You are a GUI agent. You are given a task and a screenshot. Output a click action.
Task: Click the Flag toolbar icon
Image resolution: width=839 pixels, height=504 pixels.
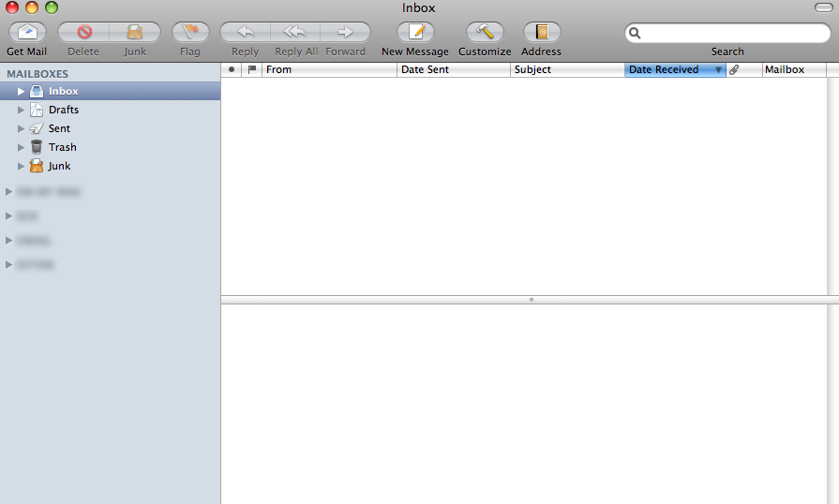(x=190, y=32)
